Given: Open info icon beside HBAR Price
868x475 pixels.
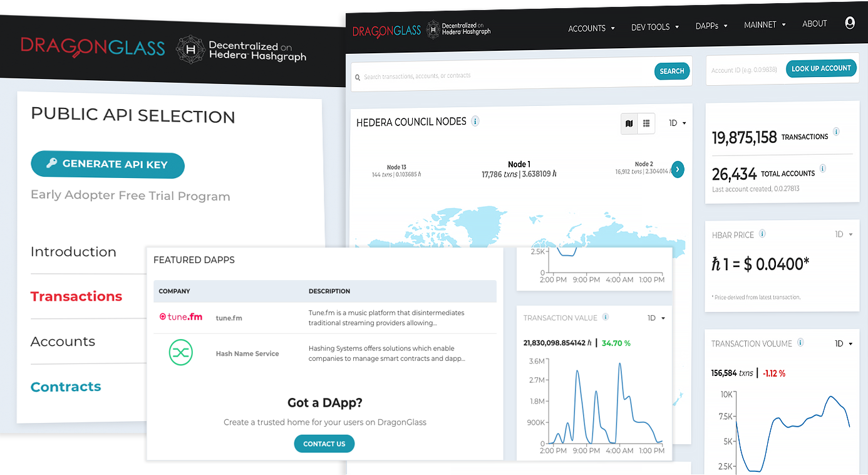Looking at the screenshot, I should coord(762,234).
